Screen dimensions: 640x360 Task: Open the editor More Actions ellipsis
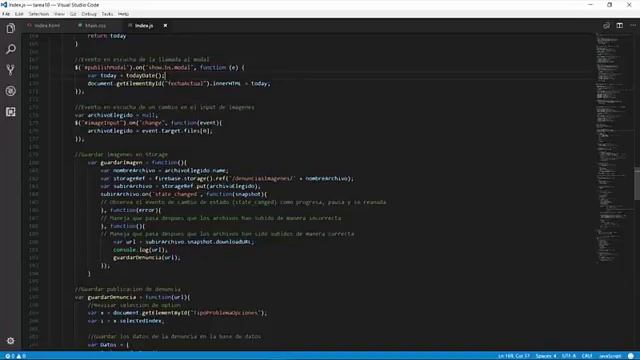[633, 25]
